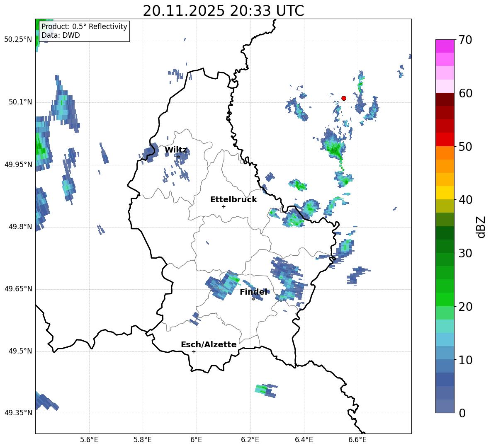Click the dark maroon colorbar segment below 60
491x448 pixels.
pos(445,100)
